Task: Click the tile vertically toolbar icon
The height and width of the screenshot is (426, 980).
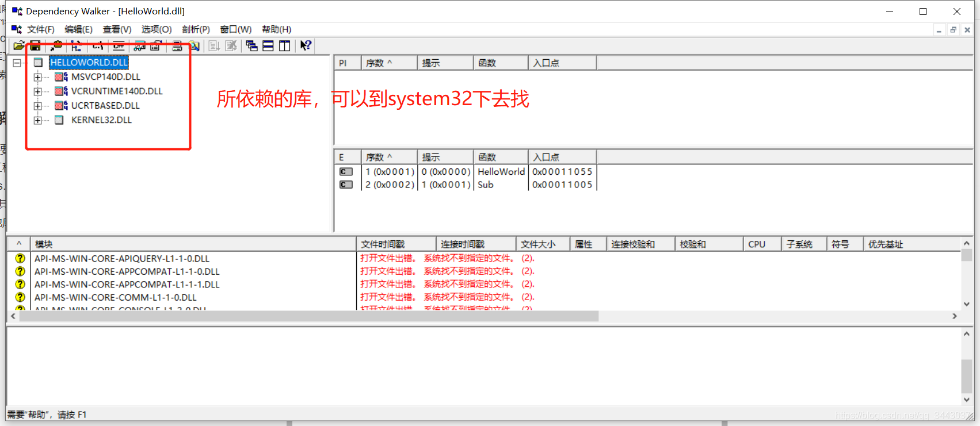Action: (x=285, y=46)
